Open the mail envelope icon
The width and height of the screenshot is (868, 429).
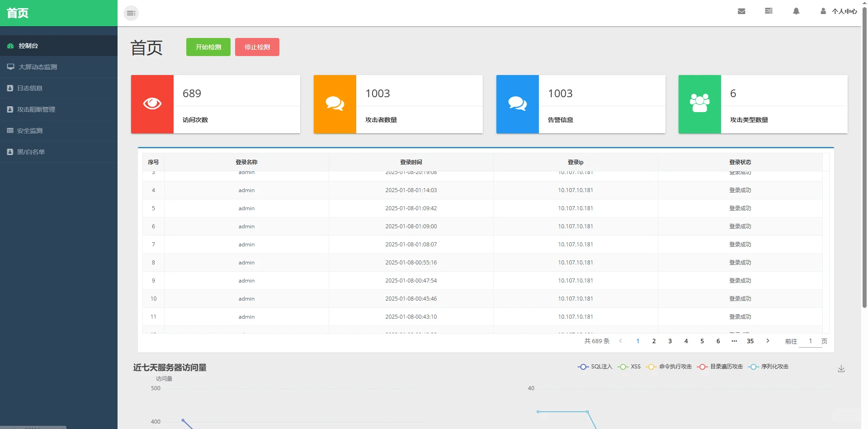point(741,11)
